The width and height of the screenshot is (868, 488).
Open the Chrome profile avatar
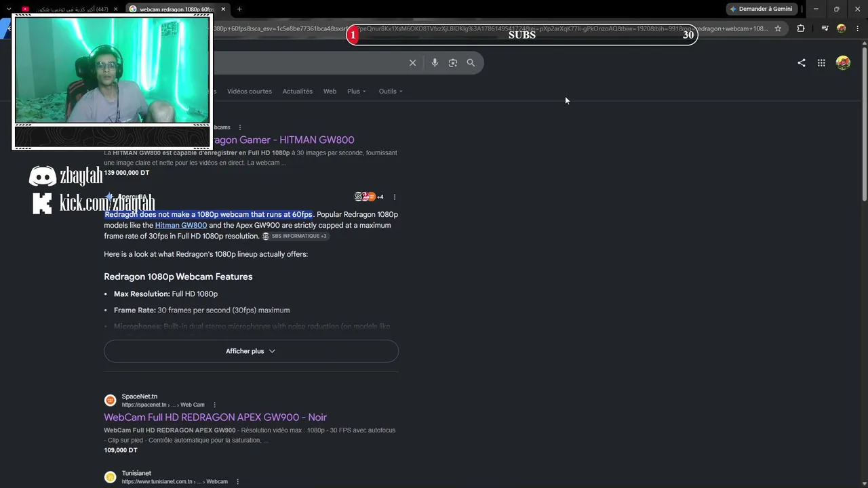842,28
